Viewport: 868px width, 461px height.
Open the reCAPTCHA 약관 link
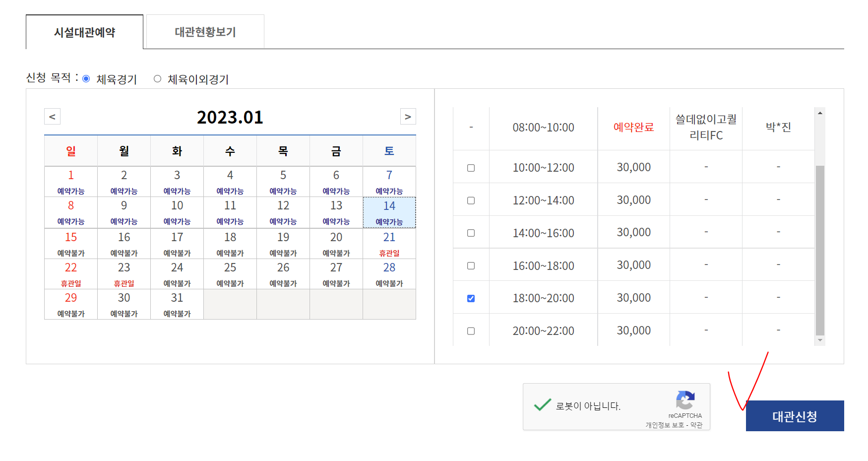[x=696, y=425]
